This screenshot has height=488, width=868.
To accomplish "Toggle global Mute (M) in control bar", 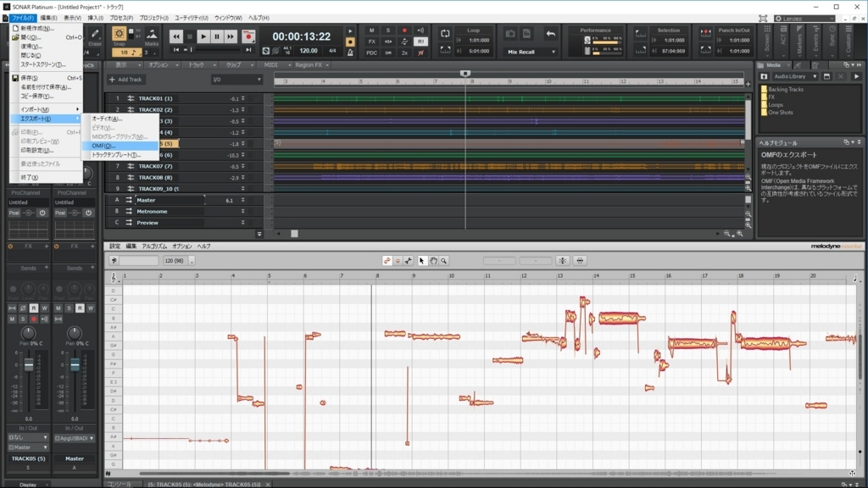I will point(371,30).
